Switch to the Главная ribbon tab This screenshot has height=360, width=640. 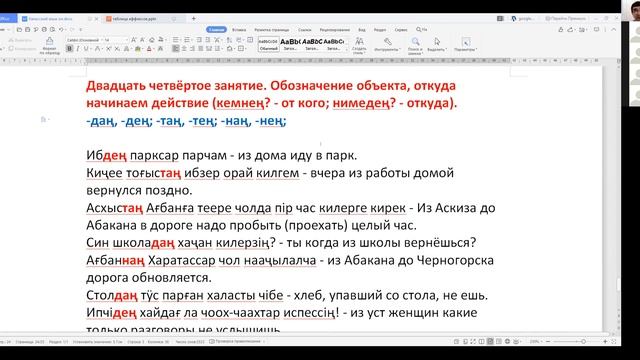click(x=216, y=29)
